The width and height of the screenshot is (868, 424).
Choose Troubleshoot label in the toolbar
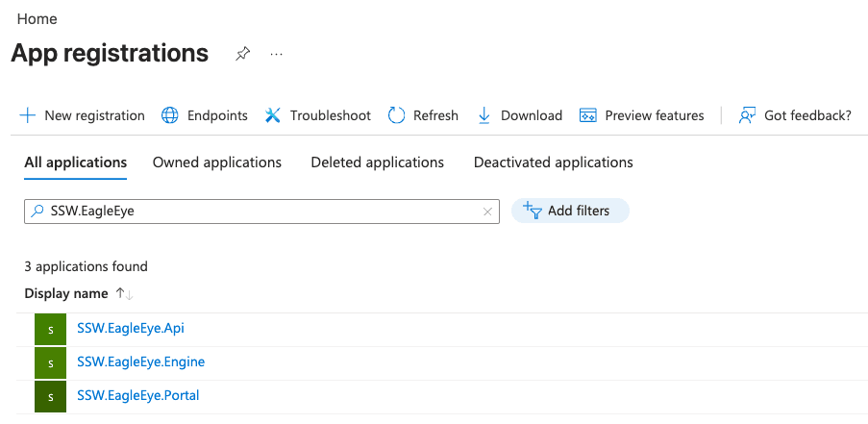click(x=331, y=115)
